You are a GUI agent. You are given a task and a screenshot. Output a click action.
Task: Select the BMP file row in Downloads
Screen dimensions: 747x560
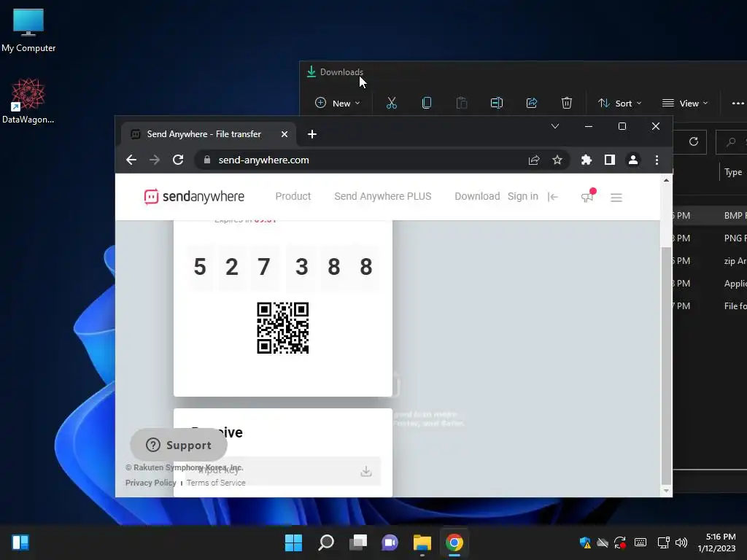tap(710, 215)
